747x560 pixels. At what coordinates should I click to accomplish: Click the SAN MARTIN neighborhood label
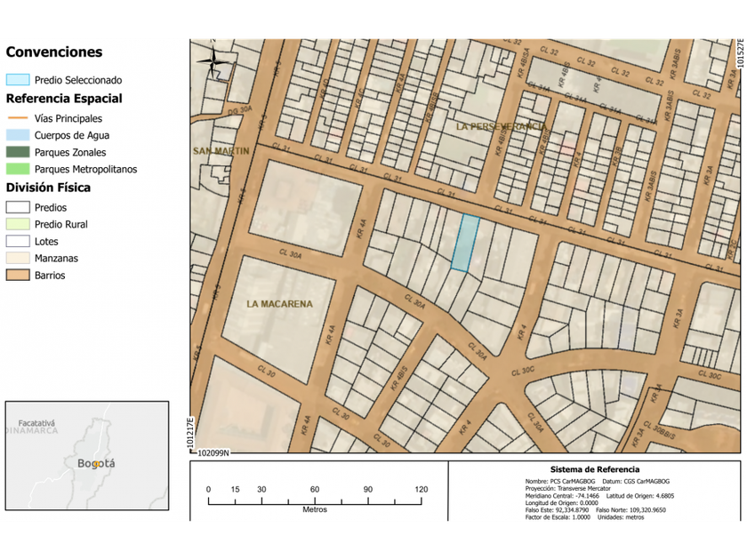[221, 151]
